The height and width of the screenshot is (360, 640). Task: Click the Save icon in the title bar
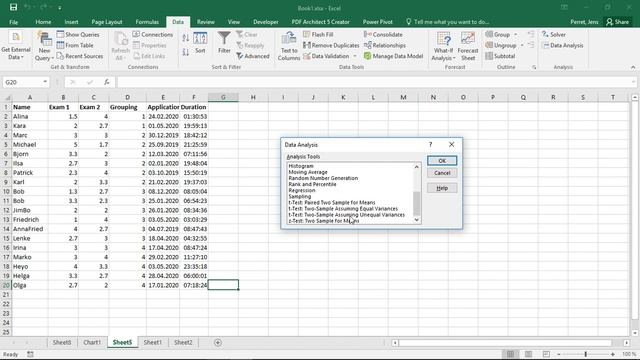tap(13, 7)
